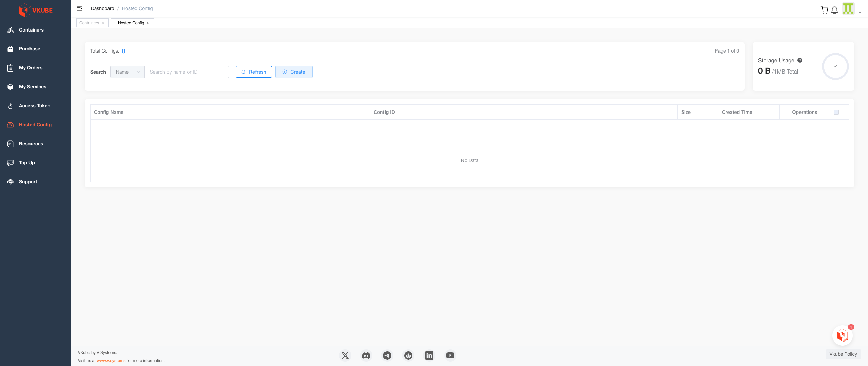
Task: Go to My Services
Action: point(36,87)
